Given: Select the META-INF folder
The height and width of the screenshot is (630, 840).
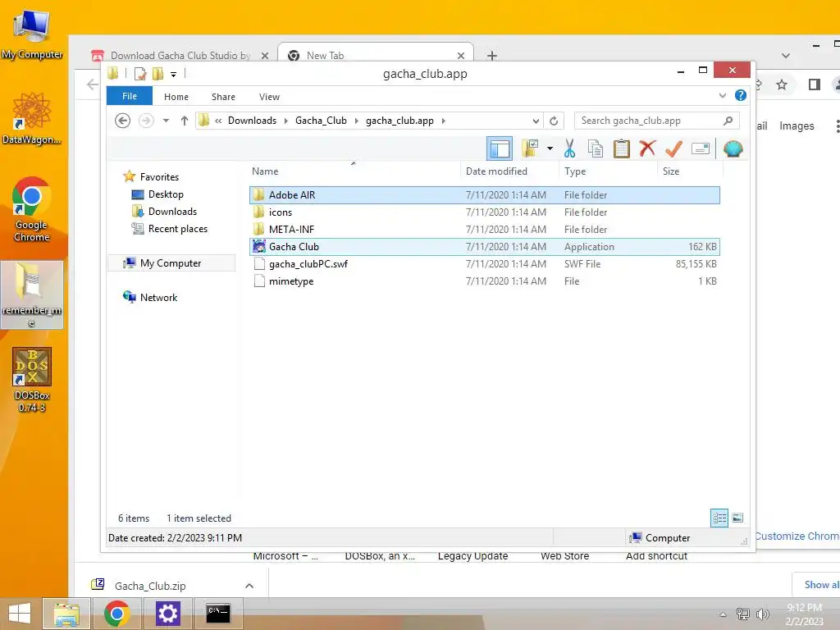Looking at the screenshot, I should click(484, 230).
